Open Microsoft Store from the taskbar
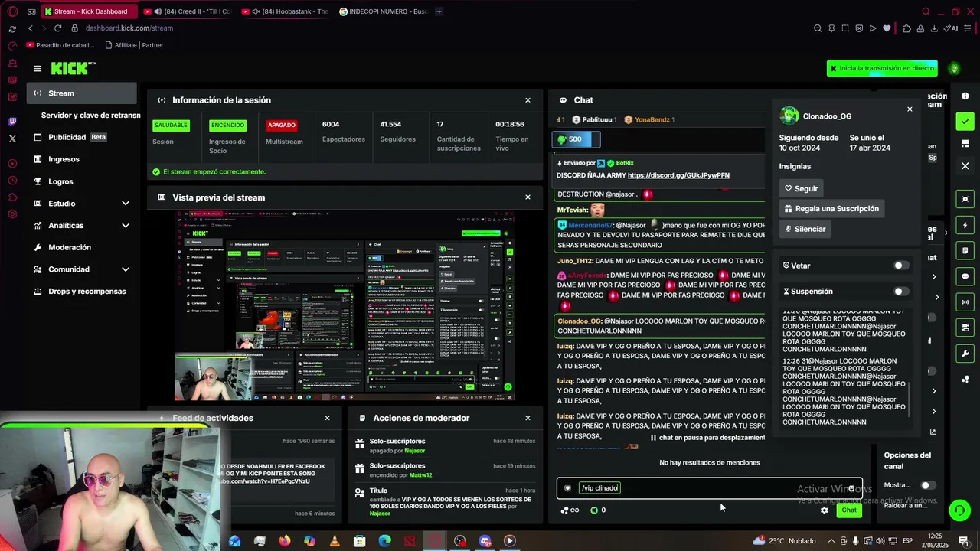 pos(359,541)
